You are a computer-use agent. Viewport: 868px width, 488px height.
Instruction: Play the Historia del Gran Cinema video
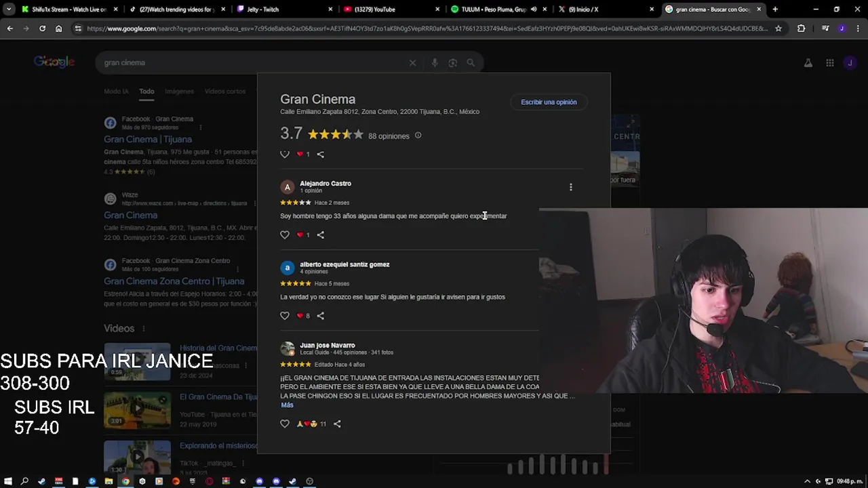tap(137, 362)
